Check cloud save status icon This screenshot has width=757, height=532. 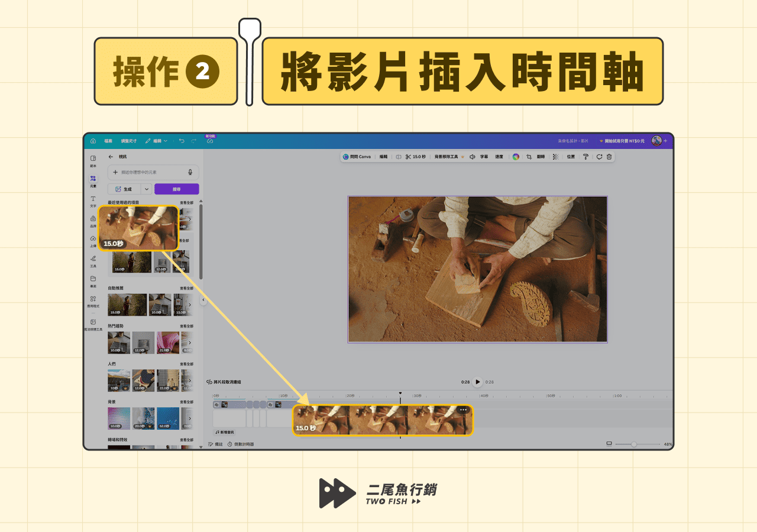click(x=210, y=141)
